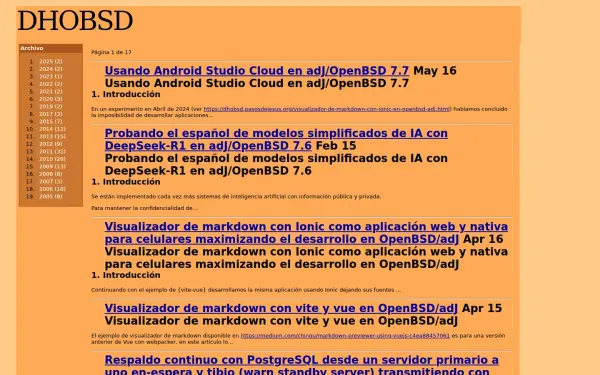Open the Respaldo continuo con PostgreSQL post link
Screen dimensions: 600x375
point(302,365)
